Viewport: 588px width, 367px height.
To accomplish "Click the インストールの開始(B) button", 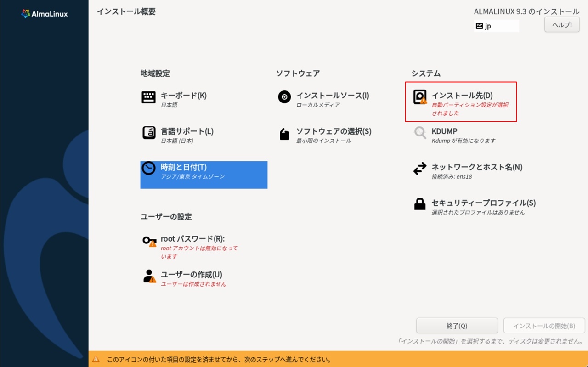I will pyautogui.click(x=544, y=326).
